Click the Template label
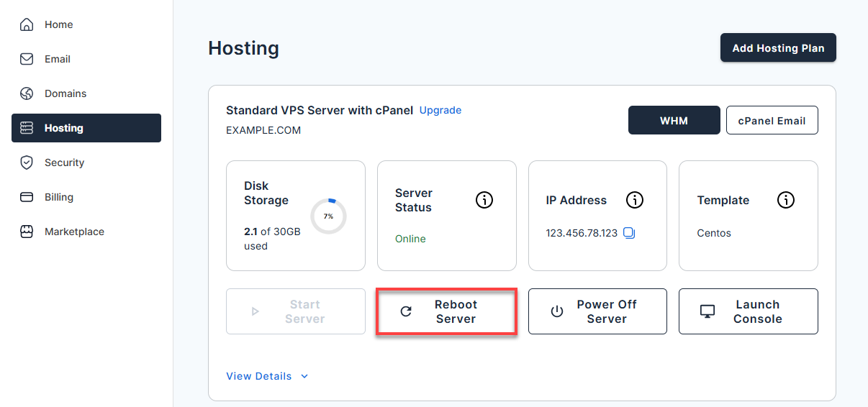868x407 pixels. point(723,200)
